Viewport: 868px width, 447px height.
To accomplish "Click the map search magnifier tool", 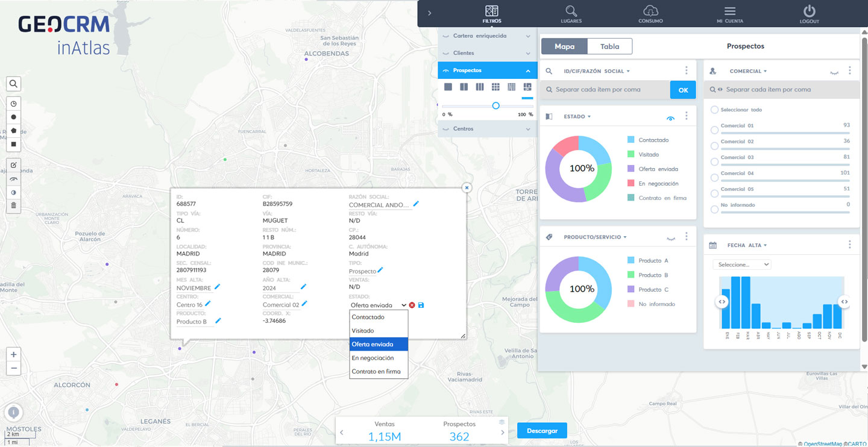I will [13, 84].
